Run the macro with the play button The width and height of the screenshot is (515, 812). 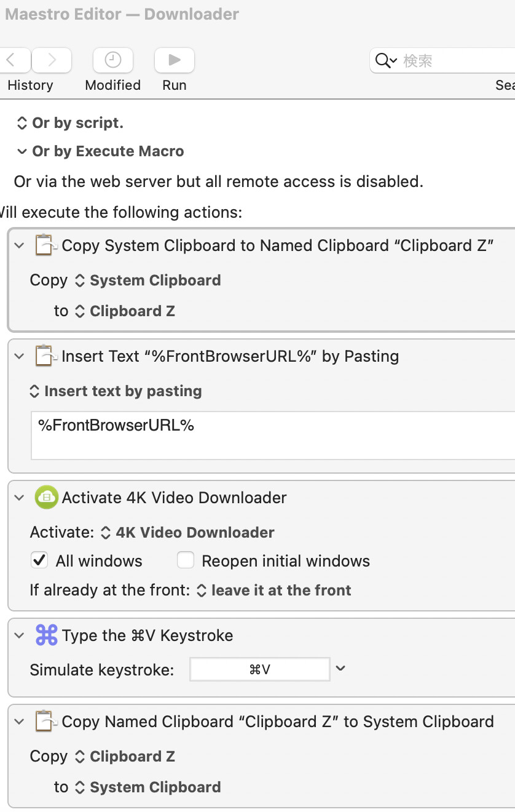[175, 60]
